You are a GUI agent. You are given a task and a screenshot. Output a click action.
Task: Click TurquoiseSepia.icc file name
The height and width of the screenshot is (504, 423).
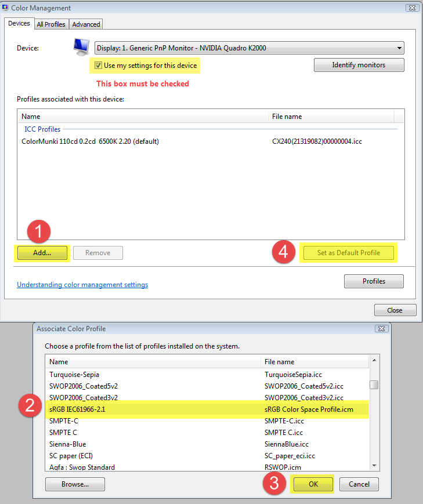(x=293, y=375)
